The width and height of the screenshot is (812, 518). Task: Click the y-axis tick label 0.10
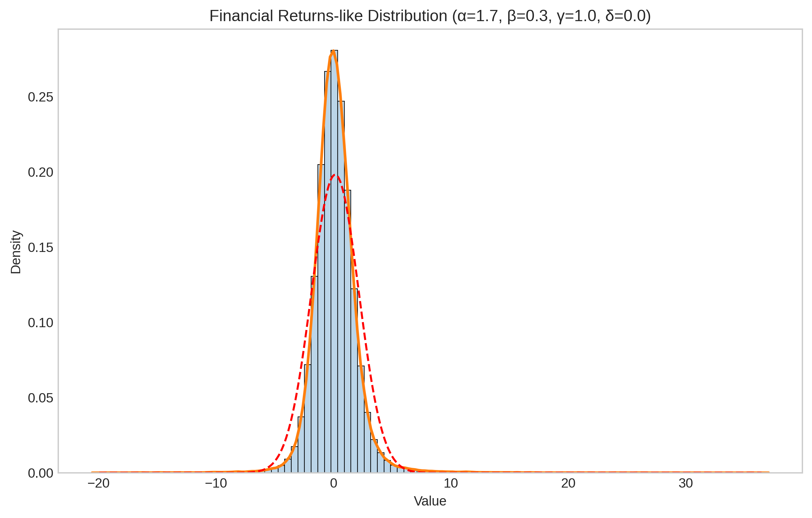coord(40,323)
